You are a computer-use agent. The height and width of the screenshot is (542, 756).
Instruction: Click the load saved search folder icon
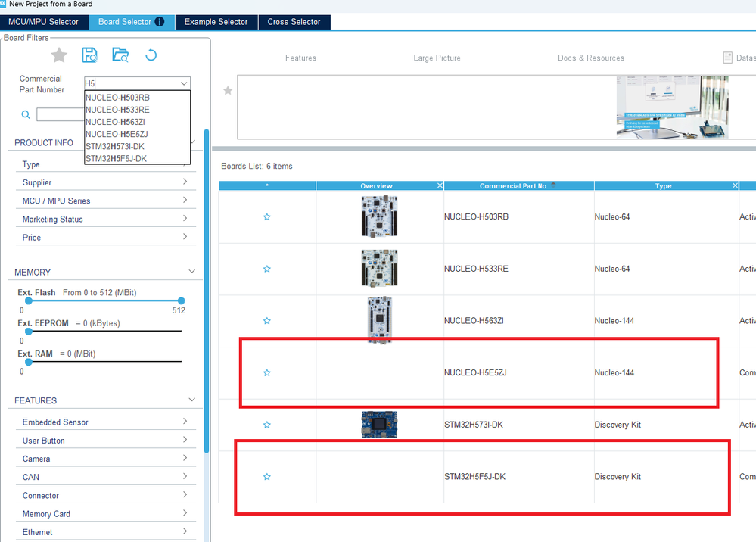click(120, 55)
